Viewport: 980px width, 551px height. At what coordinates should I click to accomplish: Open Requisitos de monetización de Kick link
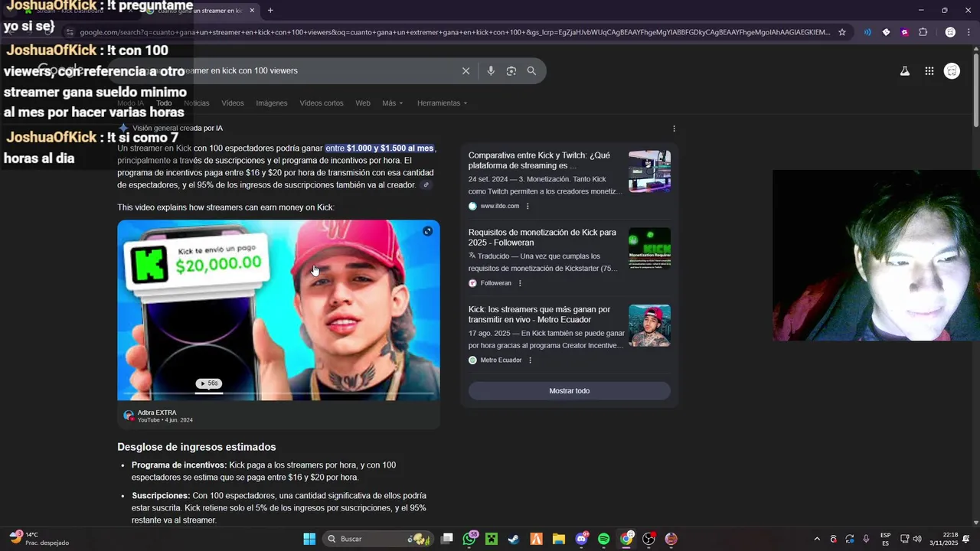542,237
